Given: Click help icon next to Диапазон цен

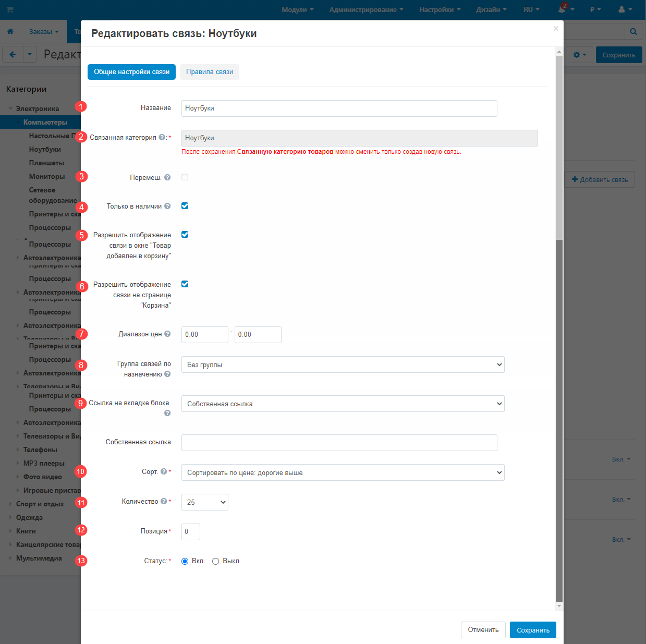Looking at the screenshot, I should tap(167, 334).
